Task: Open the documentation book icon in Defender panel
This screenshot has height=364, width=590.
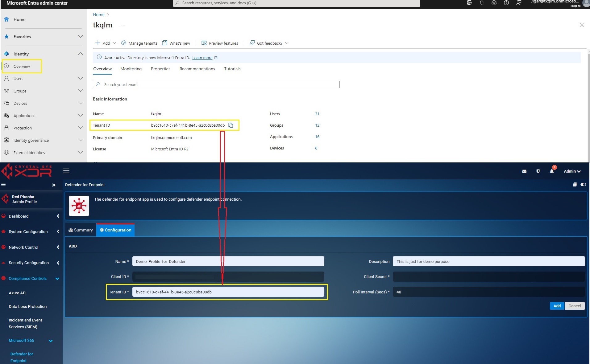Action: [x=575, y=185]
